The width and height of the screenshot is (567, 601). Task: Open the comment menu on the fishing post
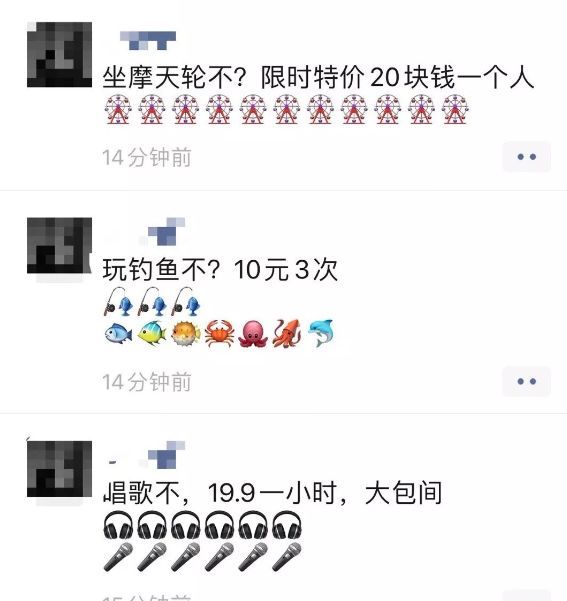point(526,381)
